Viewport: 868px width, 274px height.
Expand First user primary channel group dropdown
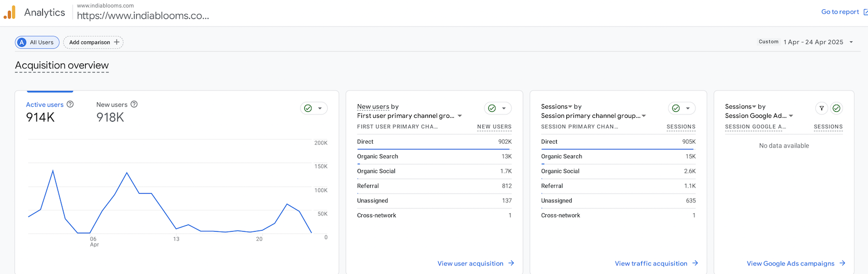pos(459,116)
